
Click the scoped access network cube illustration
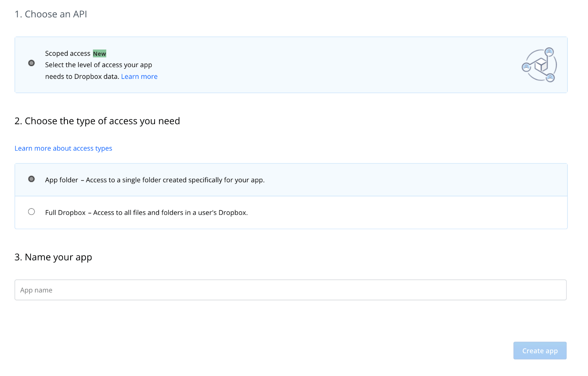click(x=539, y=65)
